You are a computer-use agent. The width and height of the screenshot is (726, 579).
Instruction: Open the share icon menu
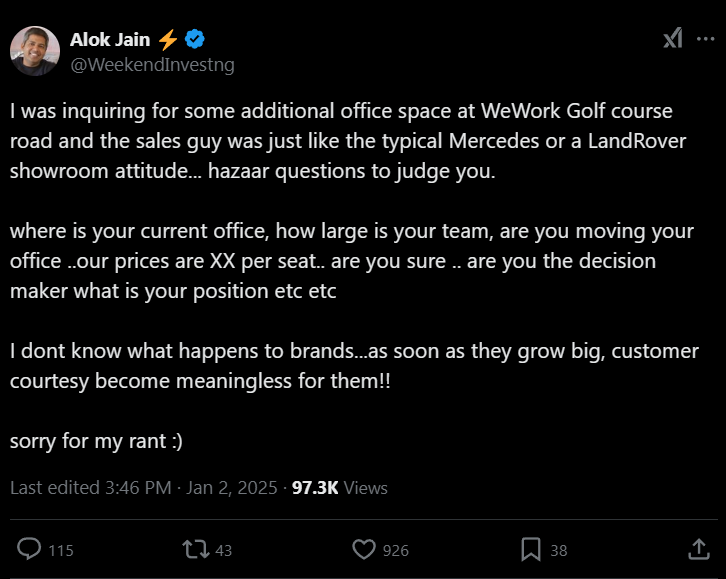[699, 549]
